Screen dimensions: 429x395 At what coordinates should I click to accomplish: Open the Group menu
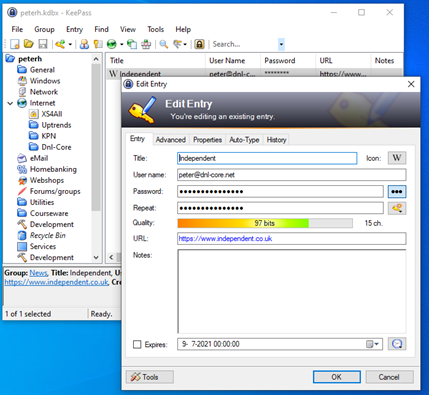(44, 29)
